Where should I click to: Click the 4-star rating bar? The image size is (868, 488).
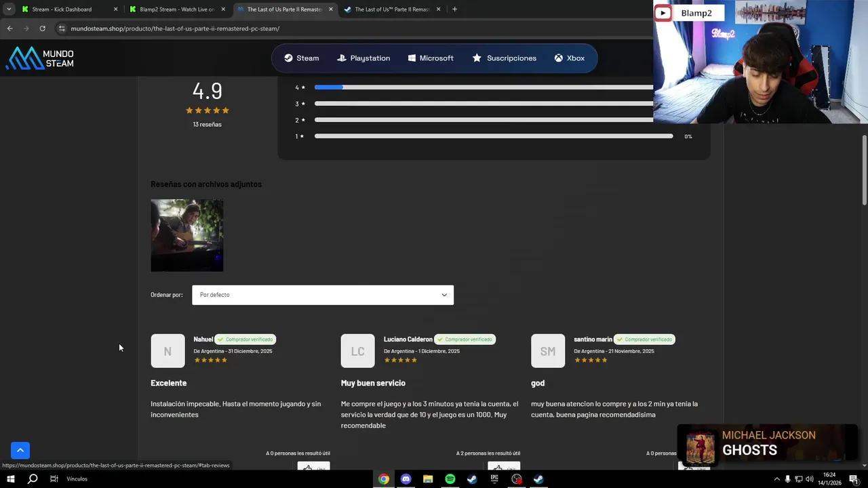[x=484, y=87]
